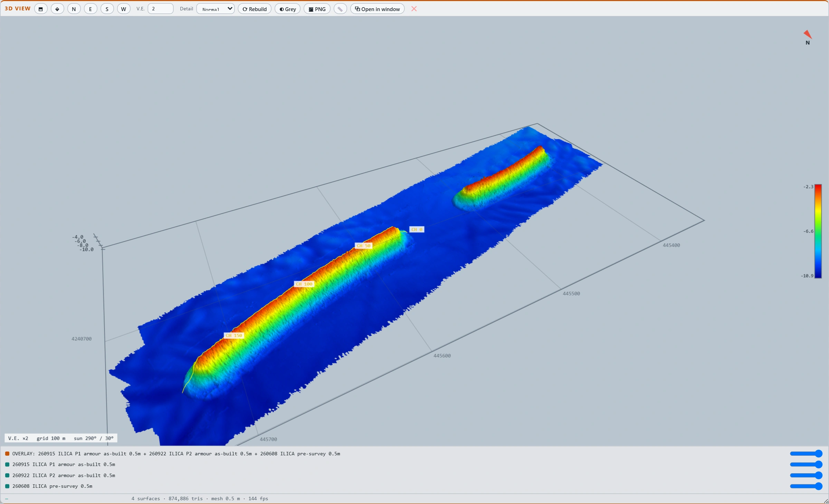Click the 445600 easting axis label

click(x=442, y=356)
